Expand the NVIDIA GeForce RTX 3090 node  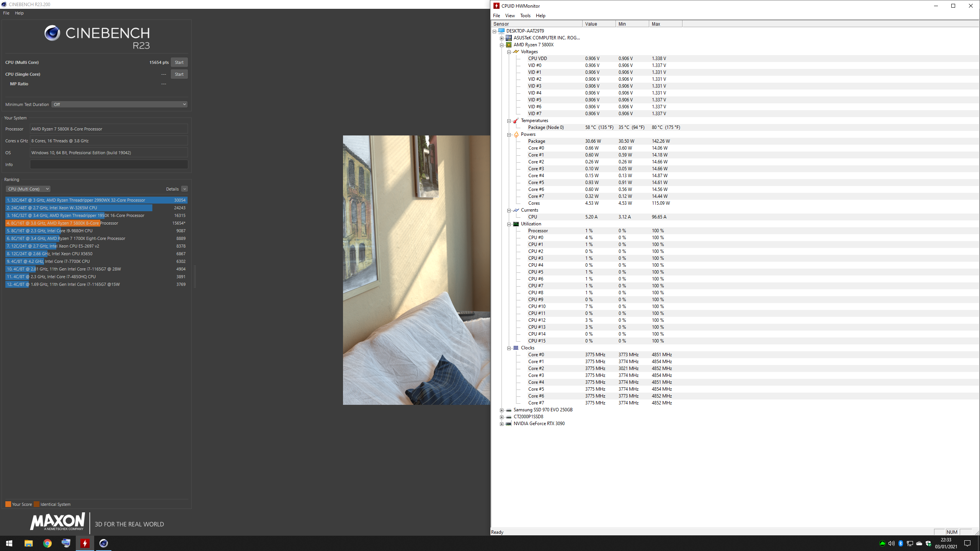coord(502,424)
